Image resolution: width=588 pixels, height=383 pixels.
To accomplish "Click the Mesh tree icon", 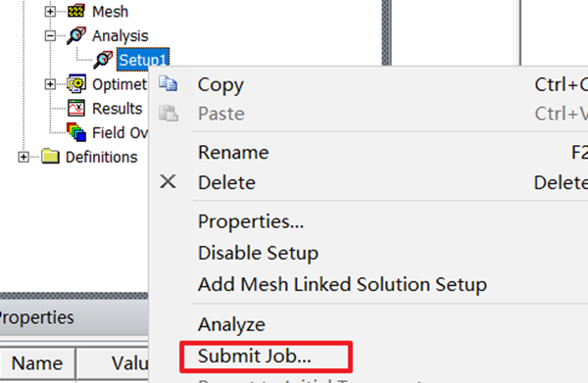I will pyautogui.click(x=76, y=12).
